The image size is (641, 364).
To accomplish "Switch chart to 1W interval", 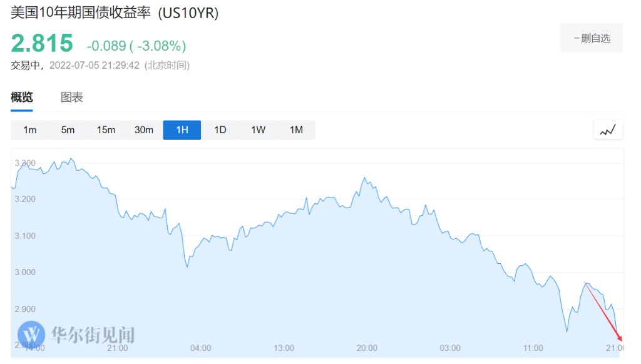I will point(259,130).
